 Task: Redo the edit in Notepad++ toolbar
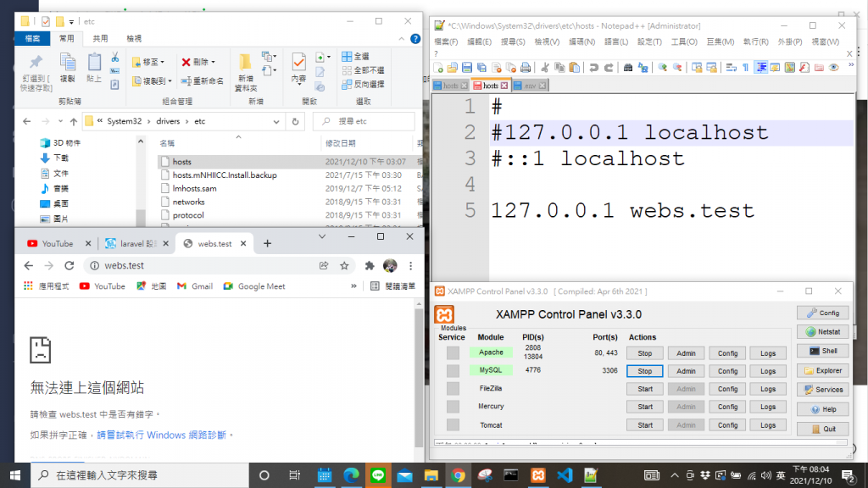click(609, 68)
